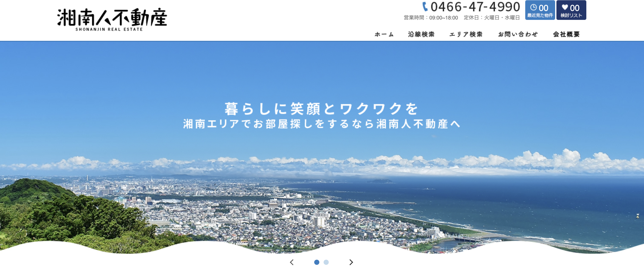Open 沿線検索 in navigation

tap(421, 34)
